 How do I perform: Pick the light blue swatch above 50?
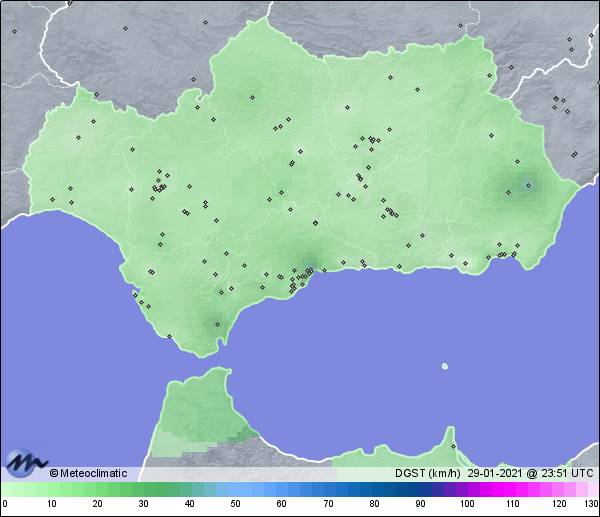coord(235,490)
